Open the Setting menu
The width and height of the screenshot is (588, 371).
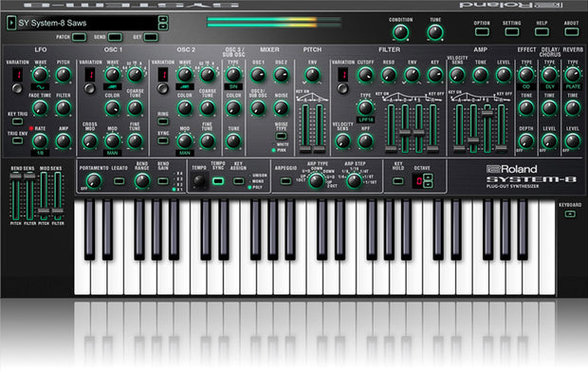tap(512, 32)
